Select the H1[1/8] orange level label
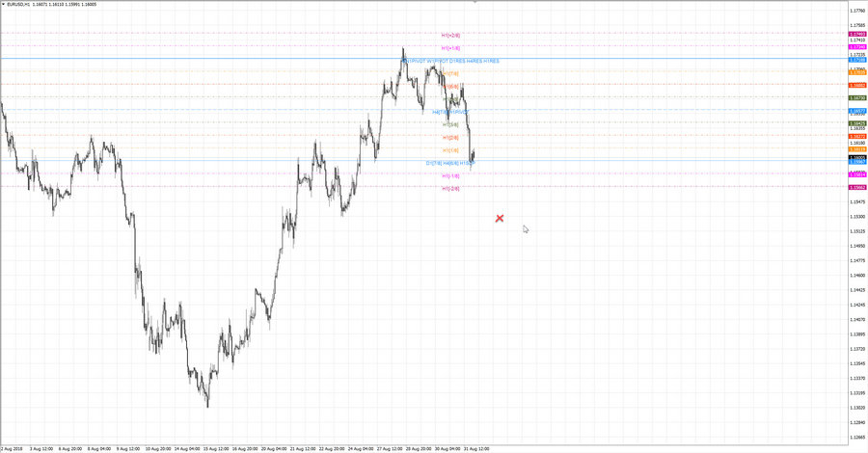868x453 pixels. point(450,150)
